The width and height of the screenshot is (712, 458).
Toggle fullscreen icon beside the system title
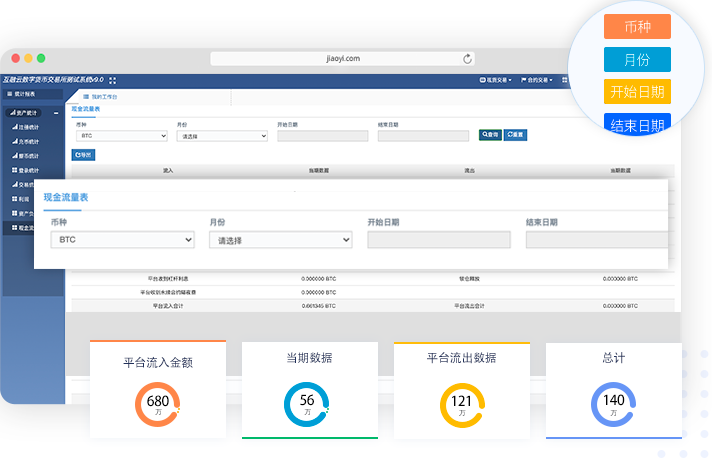[x=113, y=80]
